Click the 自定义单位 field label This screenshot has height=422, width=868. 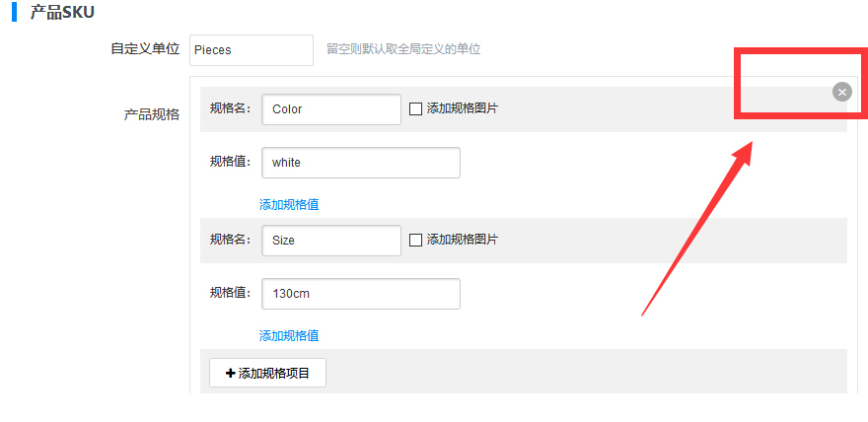[x=145, y=49]
